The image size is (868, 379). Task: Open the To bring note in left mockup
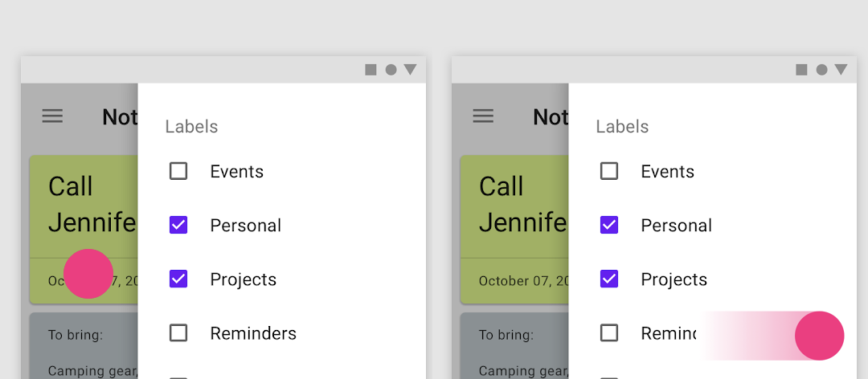pyautogui.click(x=84, y=346)
